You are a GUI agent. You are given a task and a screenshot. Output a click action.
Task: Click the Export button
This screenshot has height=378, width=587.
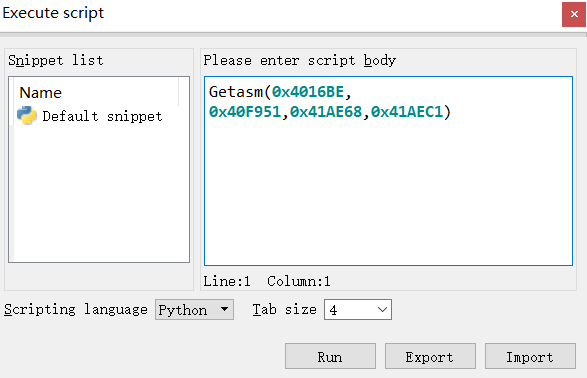[430, 356]
